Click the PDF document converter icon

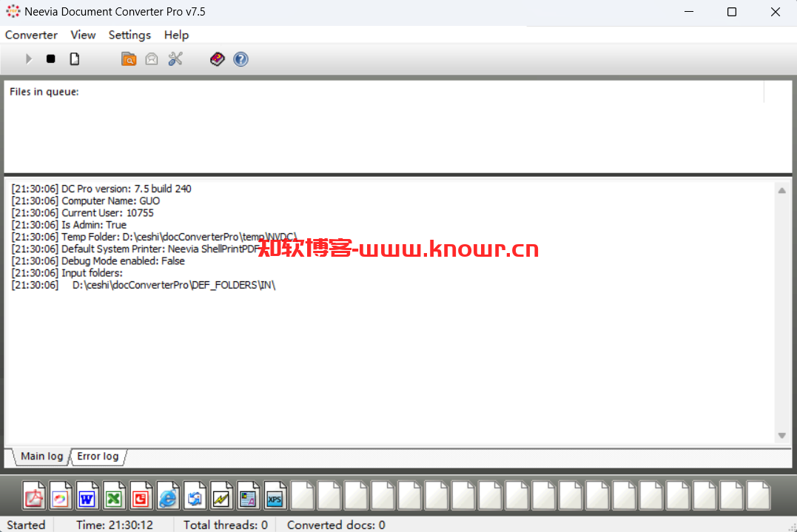(33, 496)
